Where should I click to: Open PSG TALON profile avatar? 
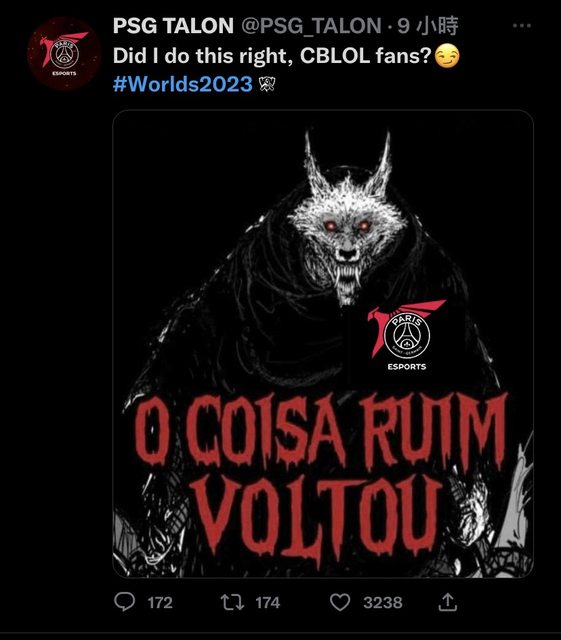click(x=64, y=53)
